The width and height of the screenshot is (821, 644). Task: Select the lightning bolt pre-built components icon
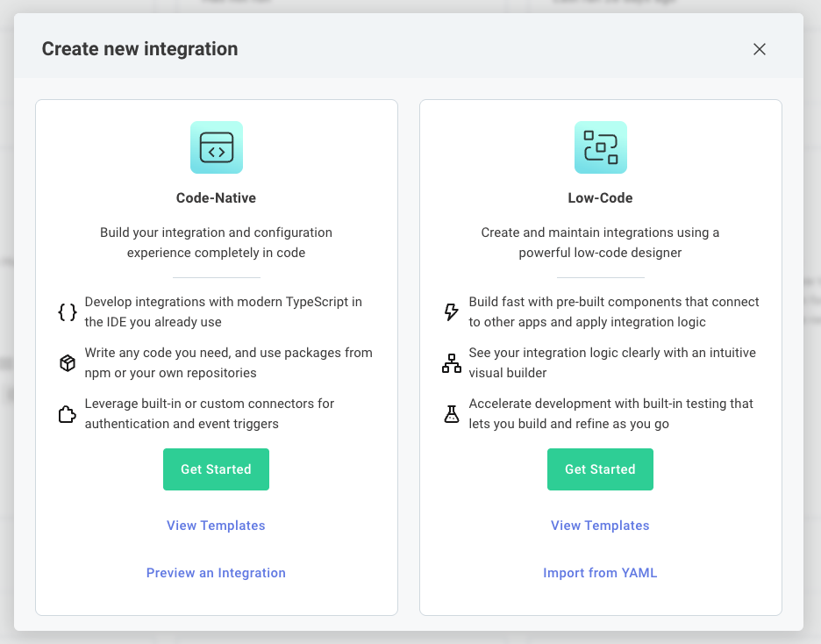[x=451, y=311]
